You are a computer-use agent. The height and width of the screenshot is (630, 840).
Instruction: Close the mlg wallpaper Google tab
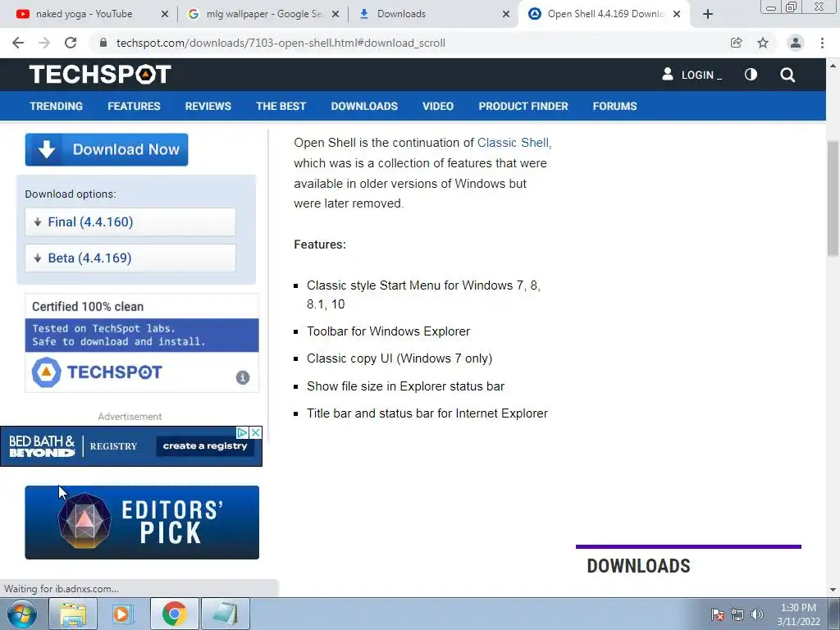pyautogui.click(x=336, y=14)
